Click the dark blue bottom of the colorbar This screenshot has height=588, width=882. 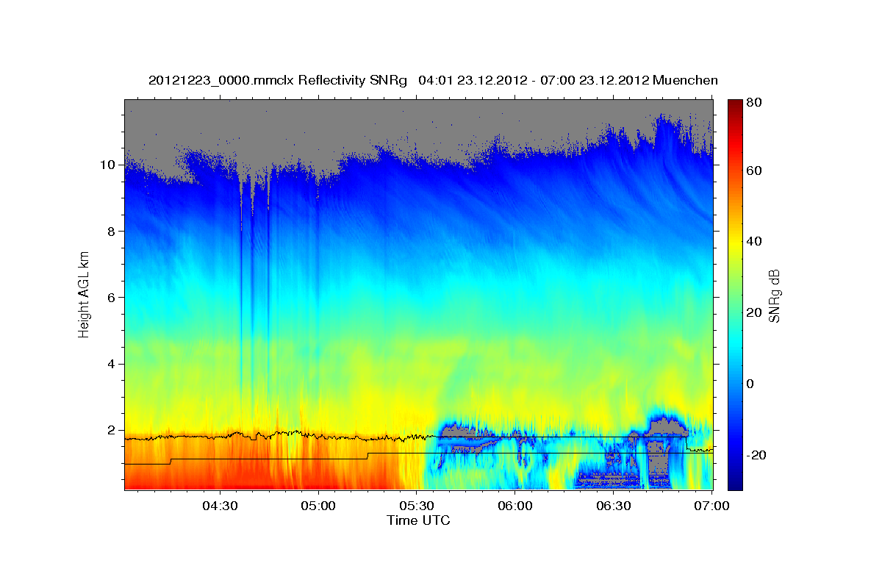(735, 484)
